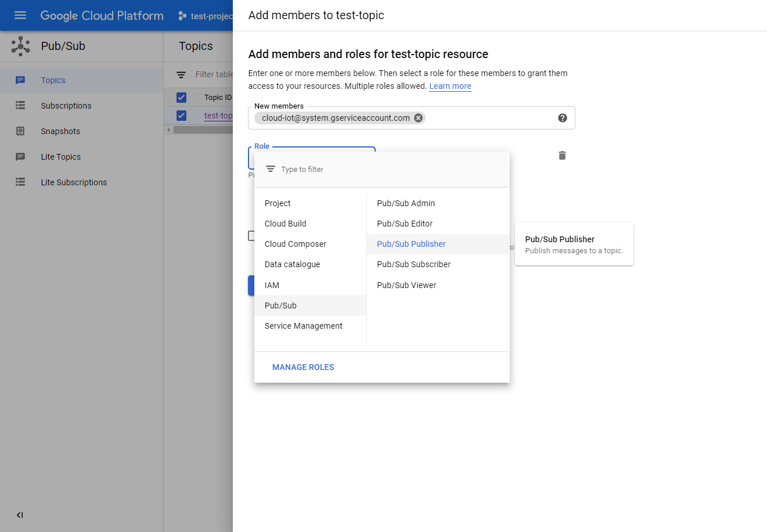Click the Lite Subscriptions icon
The width and height of the screenshot is (767, 532).
click(x=20, y=182)
